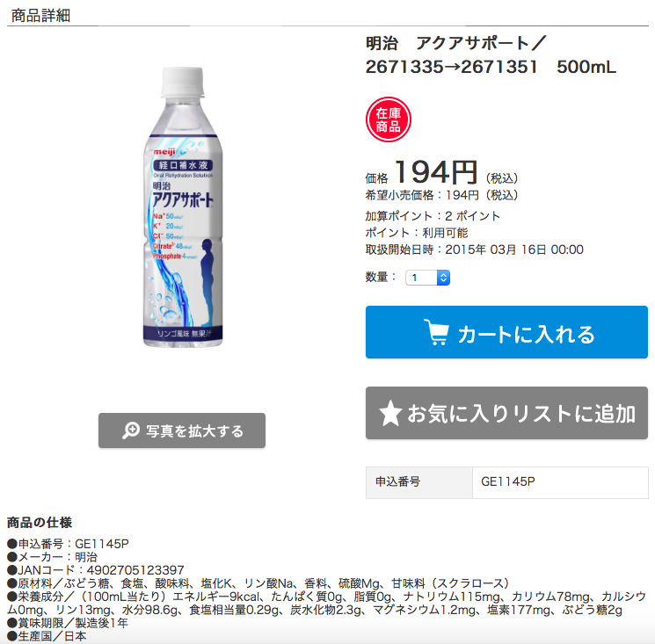The width and height of the screenshot is (655, 644).
Task: Click お気に入りリストに追加 button
Action: (506, 413)
